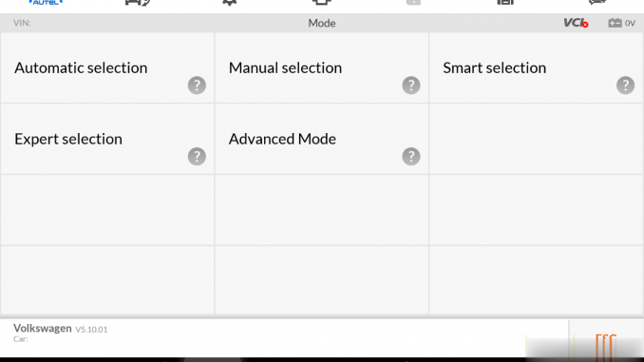Click the Volkswagen V5.10.01 label
This screenshot has width=644, height=362.
pos(61,329)
